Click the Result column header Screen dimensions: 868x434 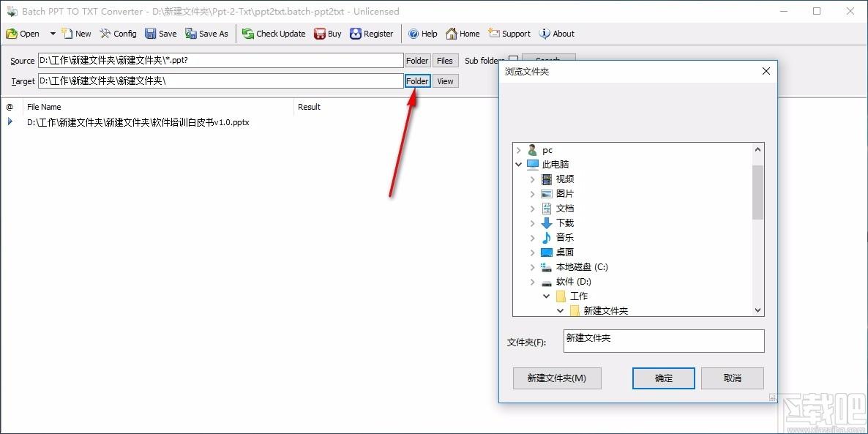[309, 107]
